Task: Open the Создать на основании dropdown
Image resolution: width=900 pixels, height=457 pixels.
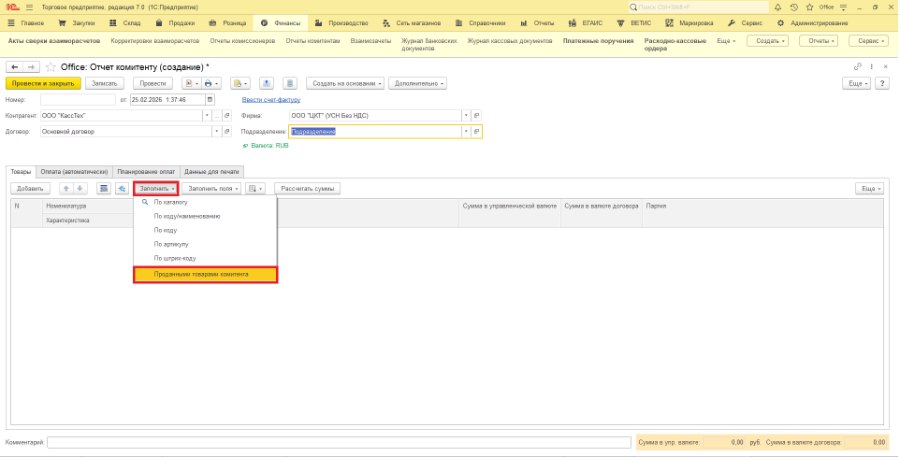Action: (x=346, y=83)
